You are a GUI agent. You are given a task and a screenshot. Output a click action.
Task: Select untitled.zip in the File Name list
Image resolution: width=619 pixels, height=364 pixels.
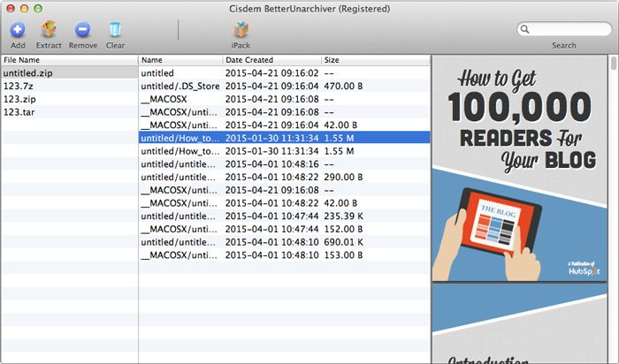[x=69, y=73]
